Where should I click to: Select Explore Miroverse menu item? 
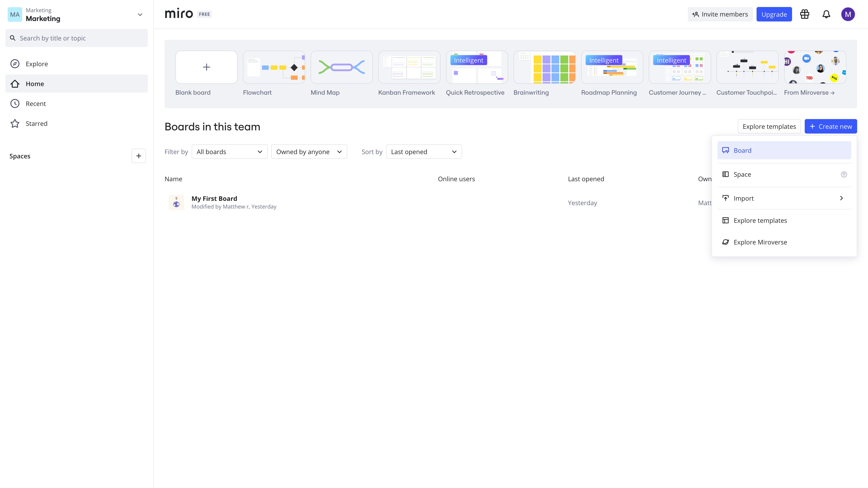(784, 242)
